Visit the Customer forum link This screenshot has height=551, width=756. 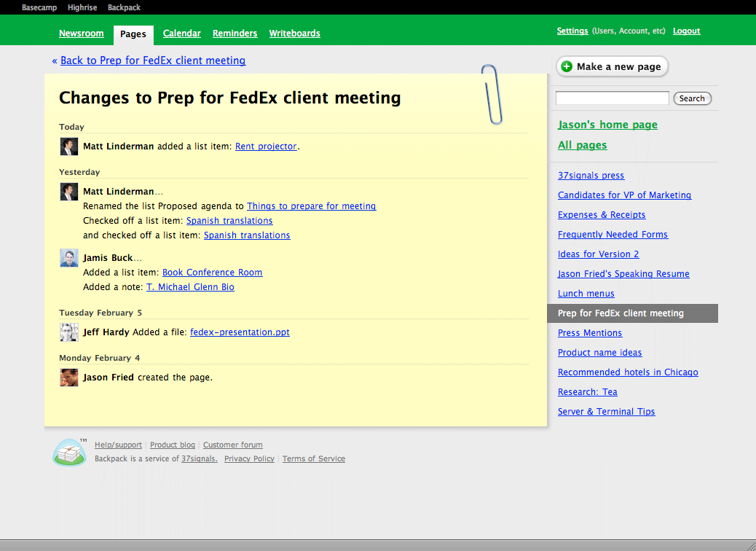click(233, 445)
